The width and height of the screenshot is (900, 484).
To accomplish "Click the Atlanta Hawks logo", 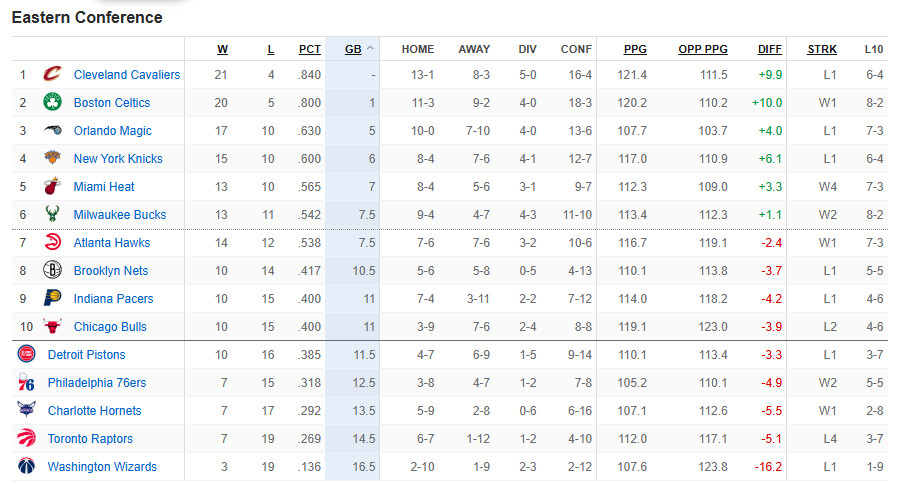I will 52,242.
